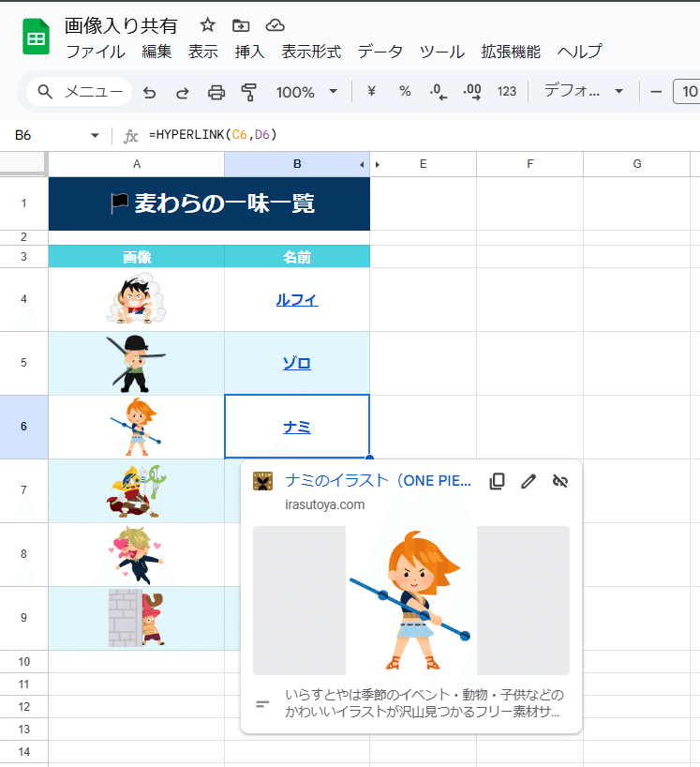This screenshot has height=767, width=700.
Task: Click the 画像 header cell
Action: point(137,256)
